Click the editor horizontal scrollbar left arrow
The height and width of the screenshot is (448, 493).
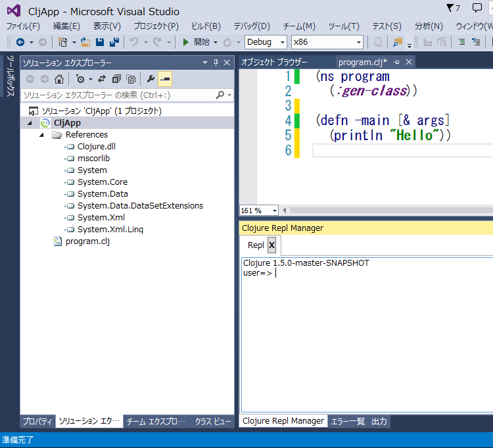(285, 210)
